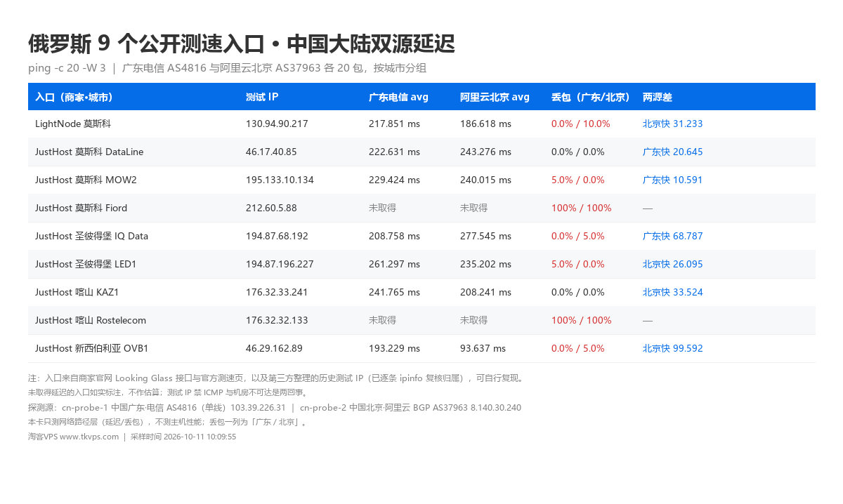Click the 229.424 ms value

(394, 180)
